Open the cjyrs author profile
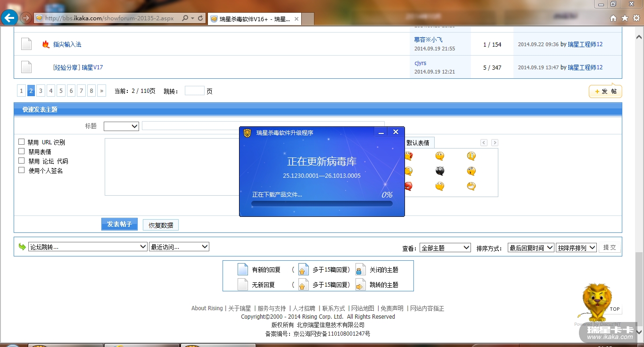This screenshot has width=644, height=347. tap(421, 63)
